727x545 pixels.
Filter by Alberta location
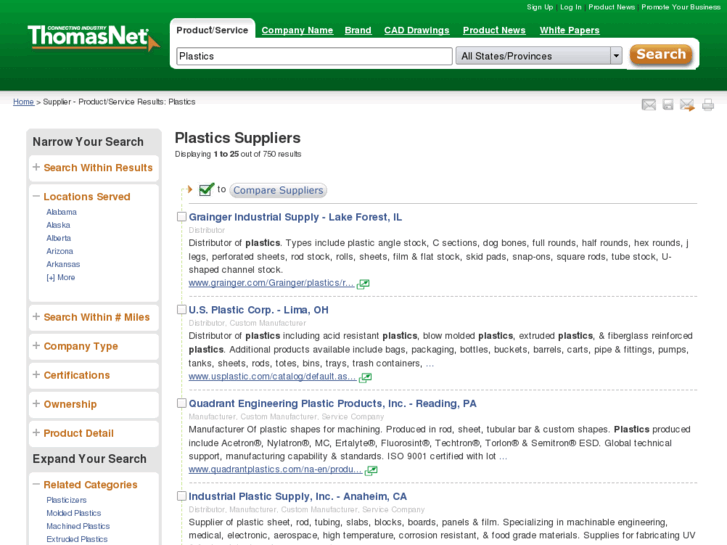59,238
